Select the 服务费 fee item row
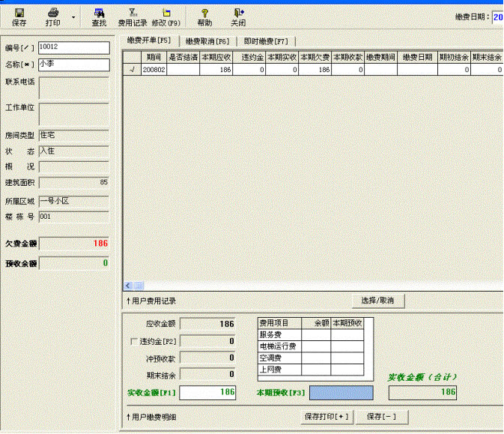The width and height of the screenshot is (504, 434). pyautogui.click(x=311, y=334)
